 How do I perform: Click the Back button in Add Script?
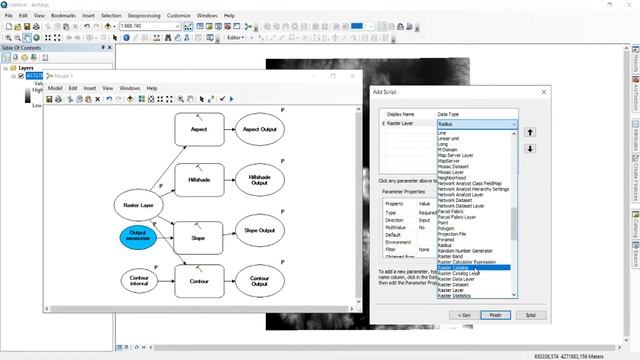464,315
